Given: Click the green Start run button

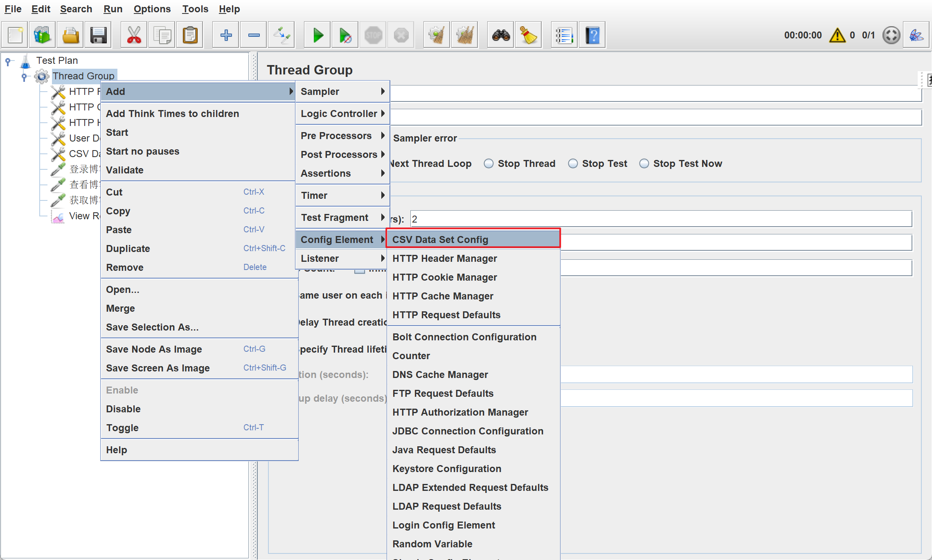Looking at the screenshot, I should click(317, 35).
